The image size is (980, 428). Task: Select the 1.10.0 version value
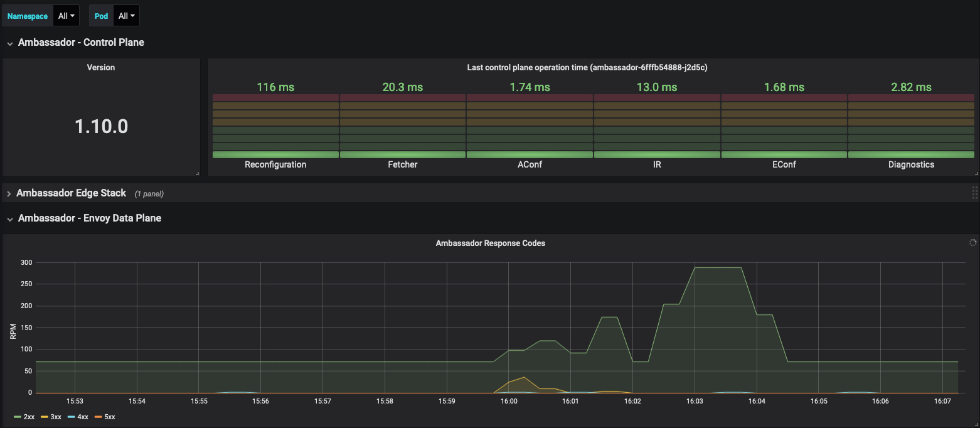101,126
